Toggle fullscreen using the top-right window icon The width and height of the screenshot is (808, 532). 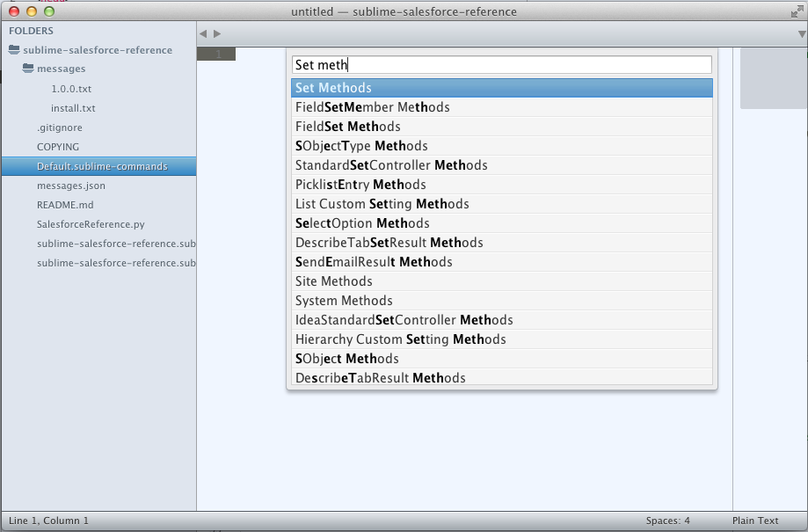pos(797,11)
